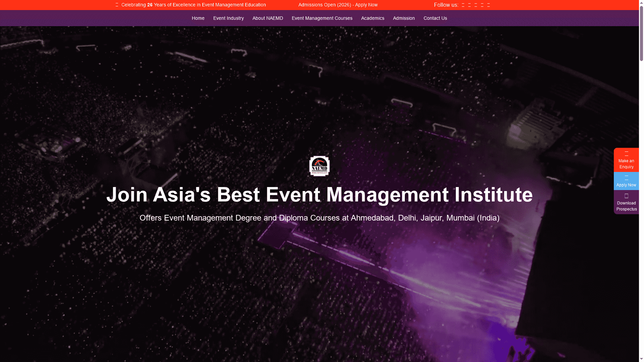This screenshot has height=362, width=644.
Task: Click Admissions Open (2026) - Apply Now link
Action: pyautogui.click(x=338, y=5)
